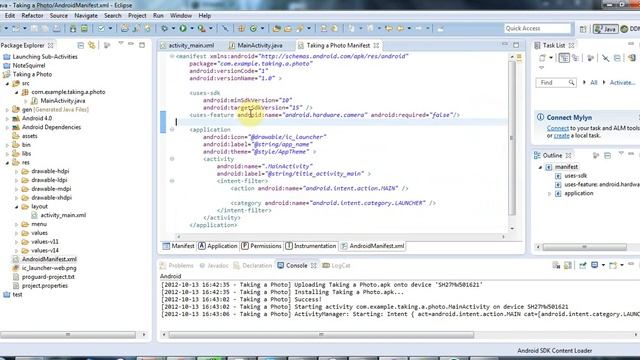
Task: Open New Task dropdown arrow in Task List
Action: (x=551, y=58)
